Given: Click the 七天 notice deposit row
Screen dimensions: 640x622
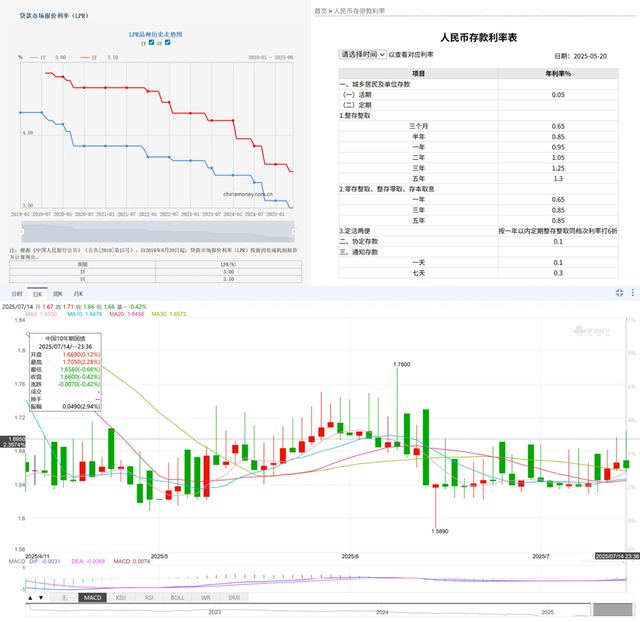Looking at the screenshot, I should (x=478, y=273).
